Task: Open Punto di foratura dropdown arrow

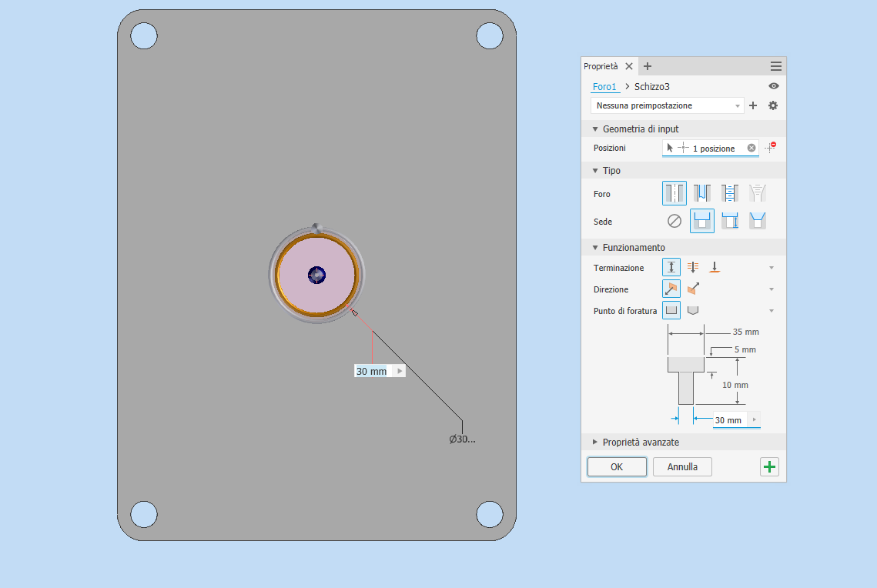Action: 772,311
